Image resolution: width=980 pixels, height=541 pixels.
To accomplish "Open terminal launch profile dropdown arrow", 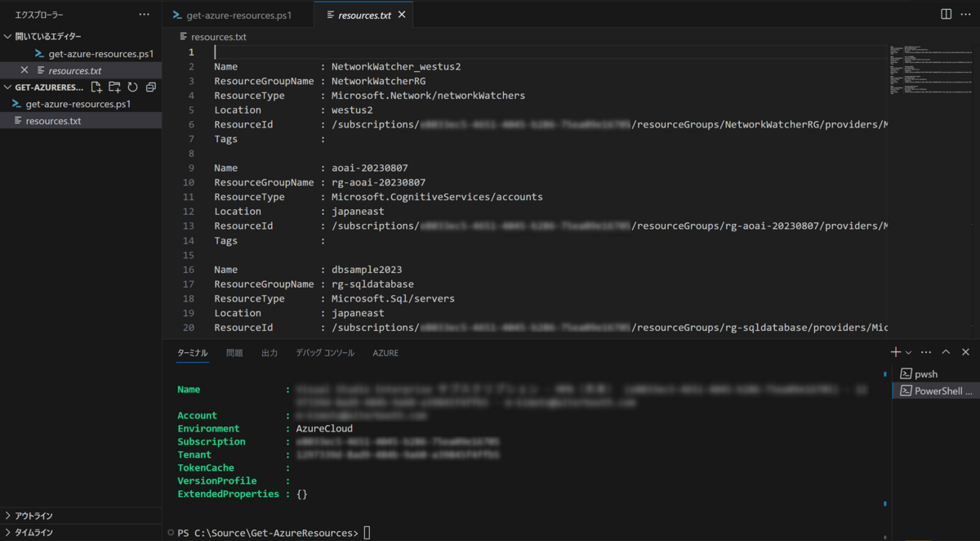I will 908,352.
